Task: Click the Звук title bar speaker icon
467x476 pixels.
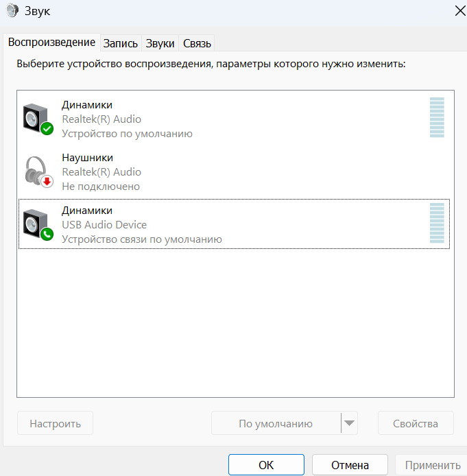Action: (12, 10)
